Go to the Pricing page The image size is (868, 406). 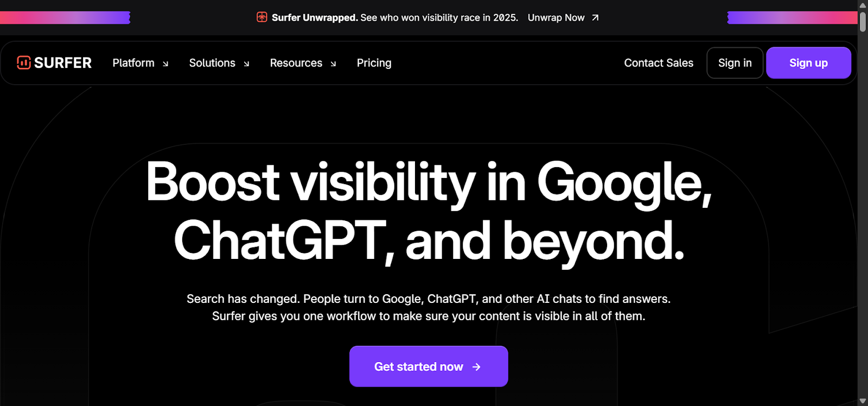(374, 63)
